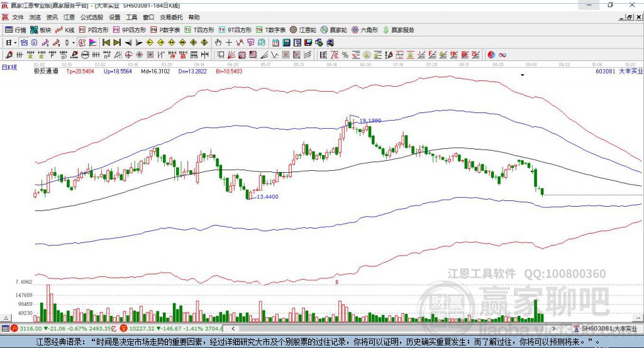Restore the inner chart window
This screenshot has width=644, height=348.
[630, 17]
